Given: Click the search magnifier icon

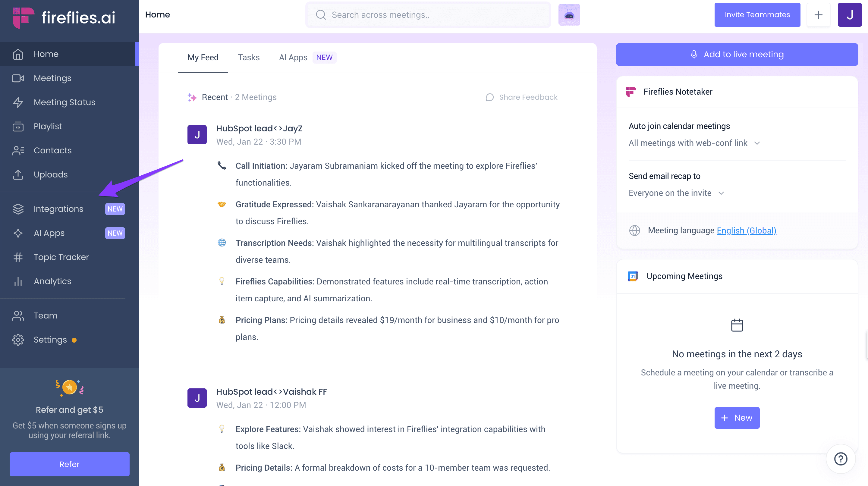Looking at the screenshot, I should pyautogui.click(x=321, y=15).
